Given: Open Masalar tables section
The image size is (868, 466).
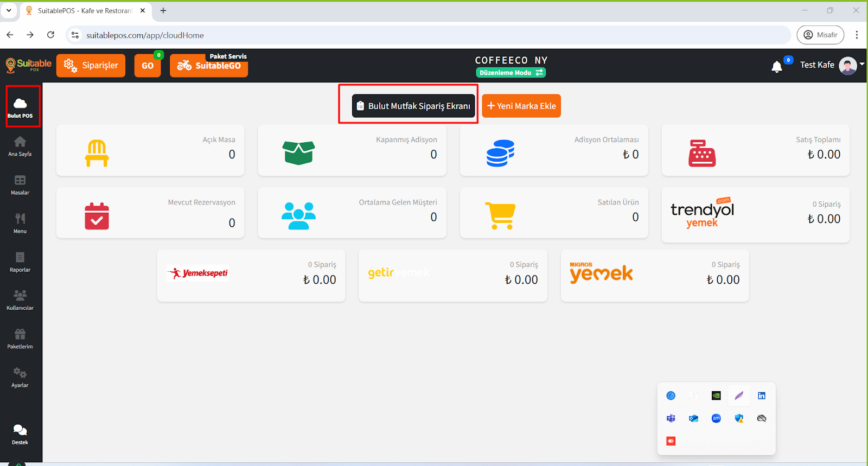Looking at the screenshot, I should point(20,184).
